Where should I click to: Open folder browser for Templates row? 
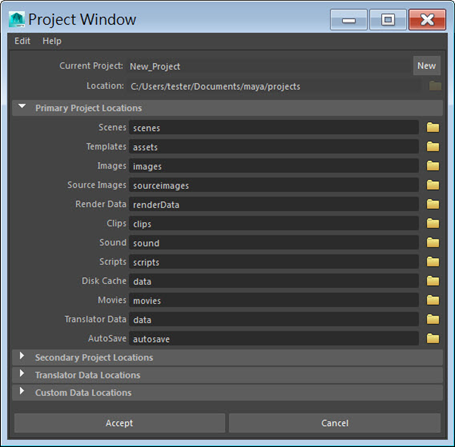(433, 146)
